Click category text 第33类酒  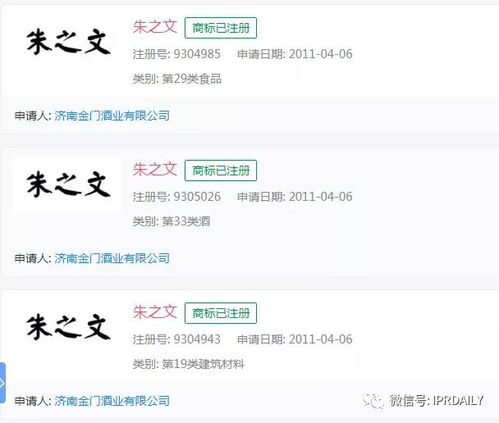pyautogui.click(x=186, y=221)
